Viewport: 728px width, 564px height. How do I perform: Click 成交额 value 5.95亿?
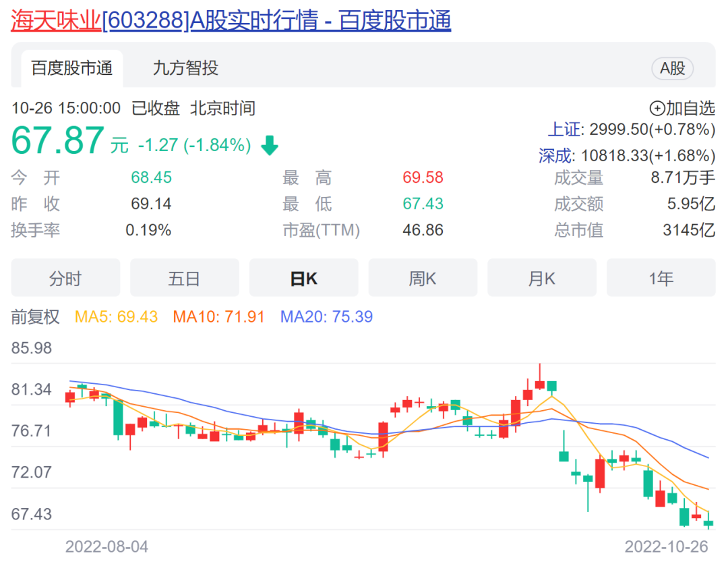coord(692,204)
